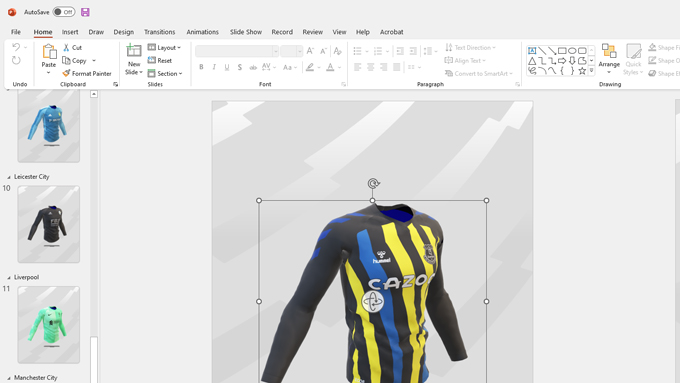Click the Copy button
680x383 pixels.
pyautogui.click(x=75, y=60)
